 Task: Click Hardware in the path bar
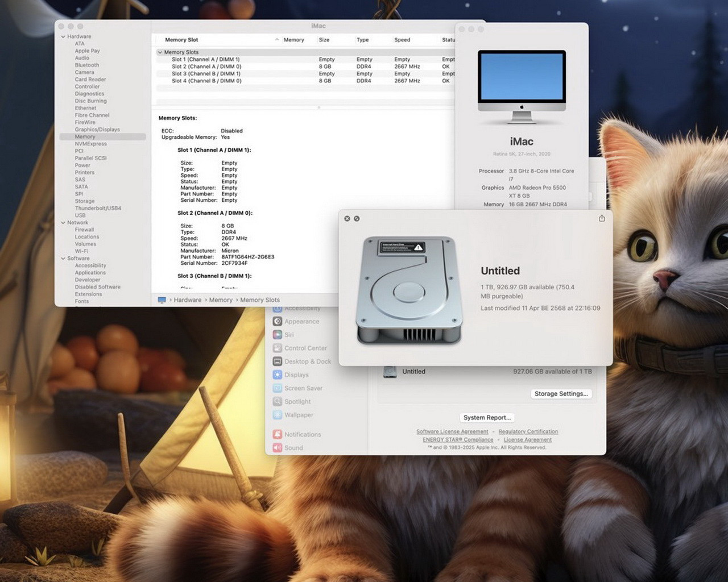[188, 300]
